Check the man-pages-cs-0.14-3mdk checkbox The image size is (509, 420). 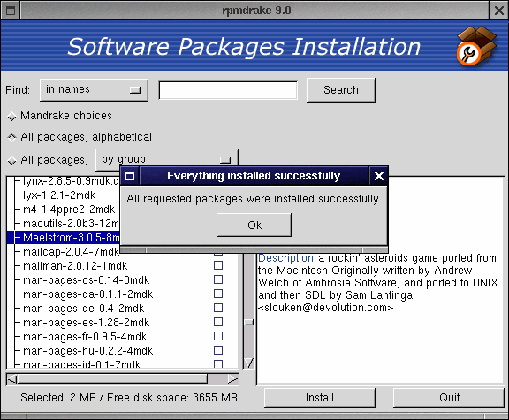tap(218, 279)
